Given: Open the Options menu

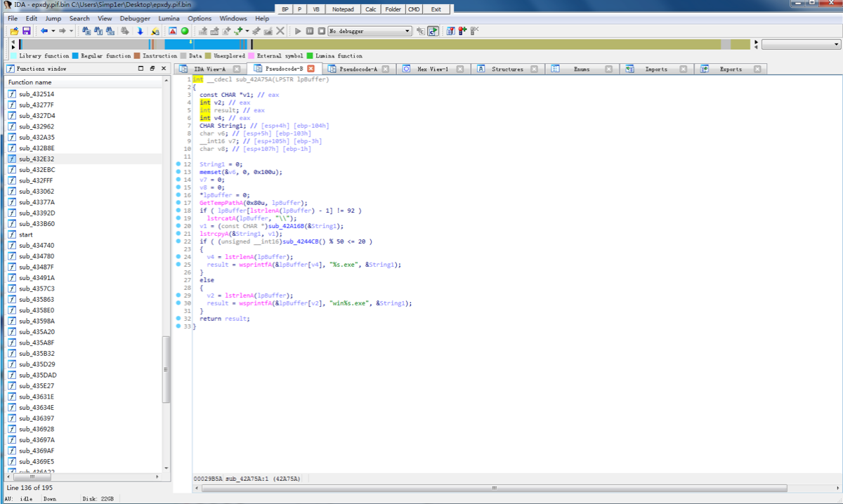Looking at the screenshot, I should click(x=200, y=18).
